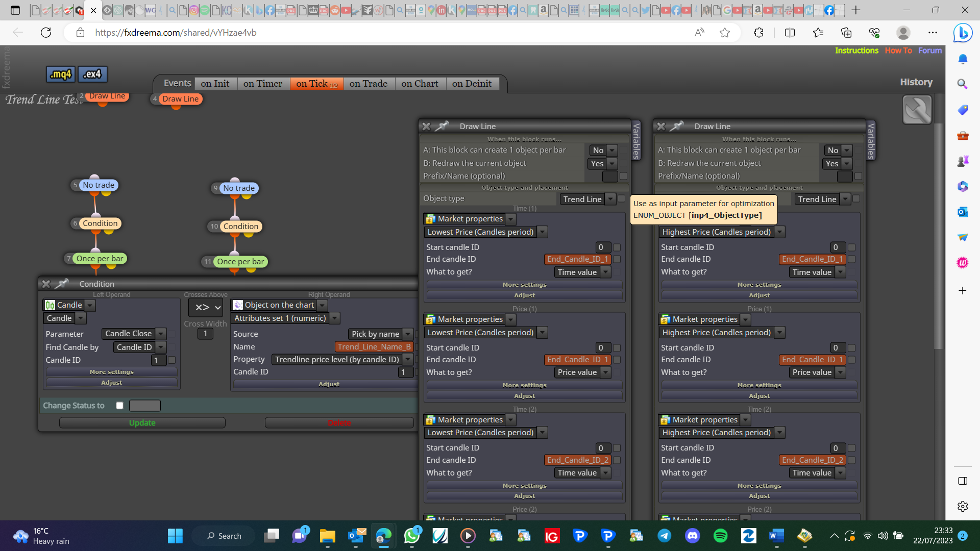Tick the Change Status to checkbox
The height and width of the screenshot is (551, 980).
point(119,406)
